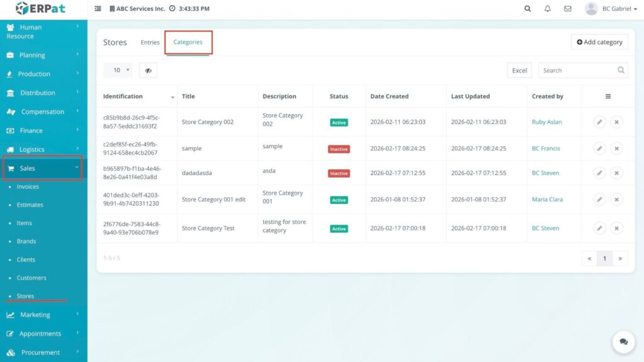
Task: Open the notifications bell icon
Action: pyautogui.click(x=548, y=9)
